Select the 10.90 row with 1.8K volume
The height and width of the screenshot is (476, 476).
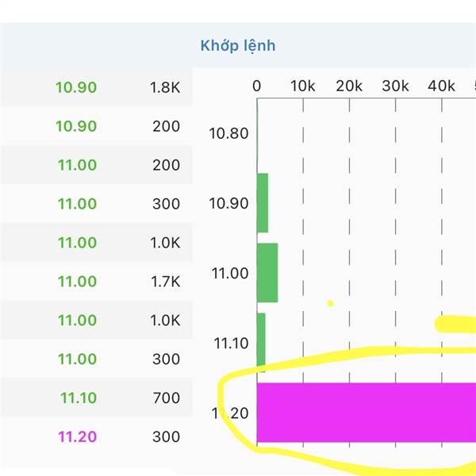96,87
